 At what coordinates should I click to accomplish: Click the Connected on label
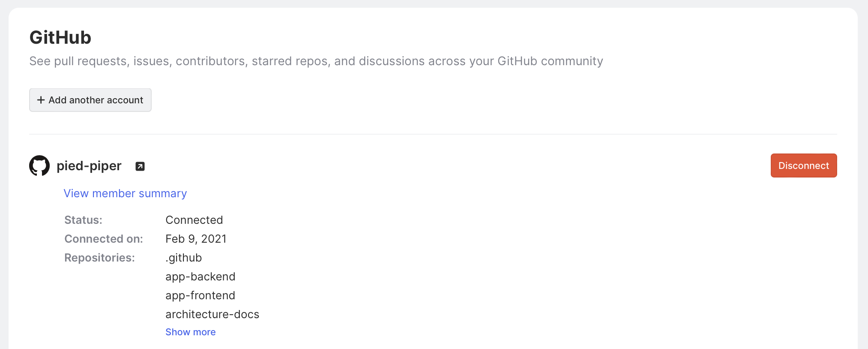pos(104,239)
